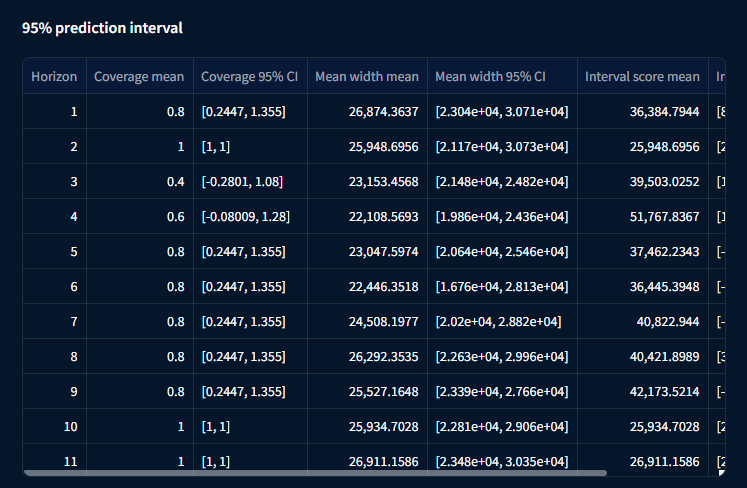Click cell 23,153.4568
The height and width of the screenshot is (488, 747).
(x=367, y=182)
